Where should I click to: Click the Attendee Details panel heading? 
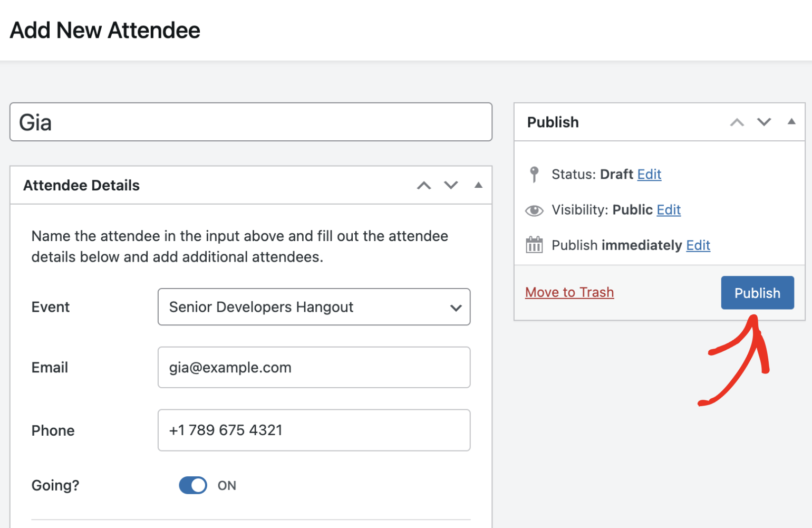[82, 186]
